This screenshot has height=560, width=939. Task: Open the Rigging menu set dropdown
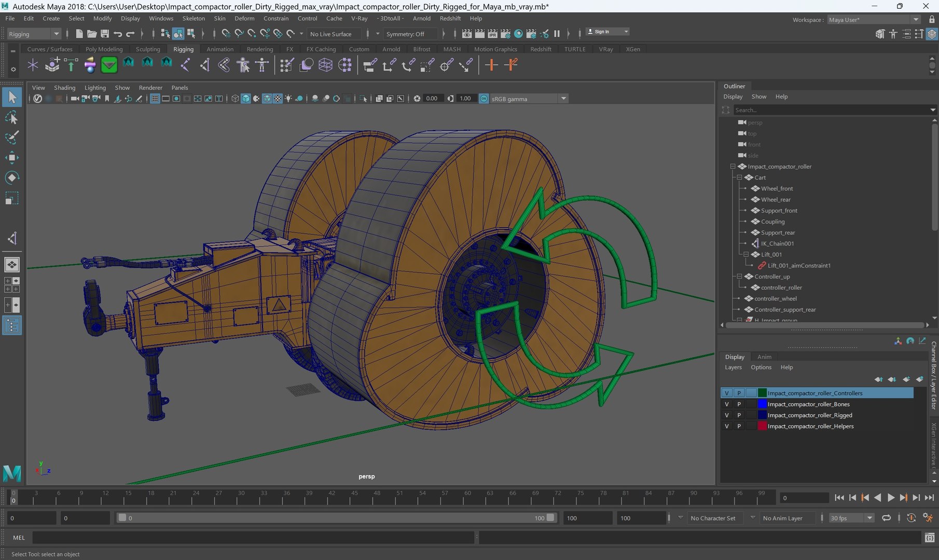[34, 34]
